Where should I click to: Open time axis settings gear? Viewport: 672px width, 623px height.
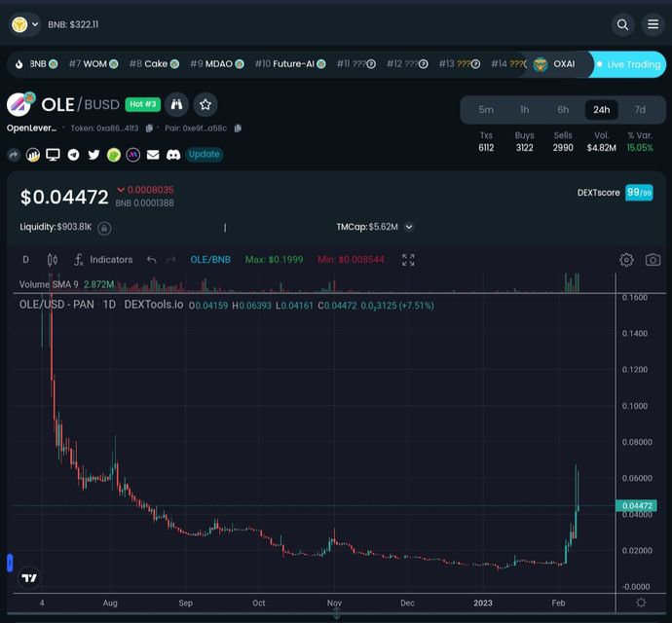coord(641,603)
